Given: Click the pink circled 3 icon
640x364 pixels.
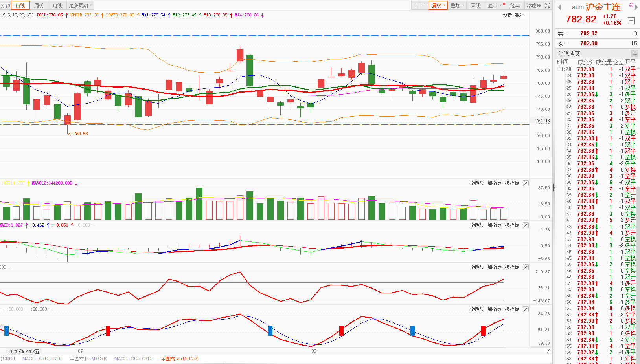Looking at the screenshot, I should tap(631, 5).
